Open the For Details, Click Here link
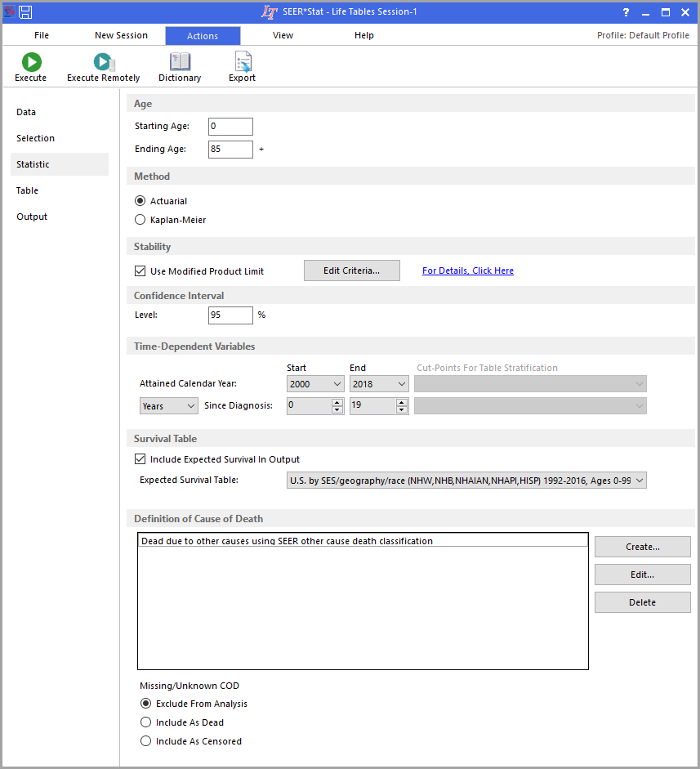The height and width of the screenshot is (769, 700). pos(467,270)
